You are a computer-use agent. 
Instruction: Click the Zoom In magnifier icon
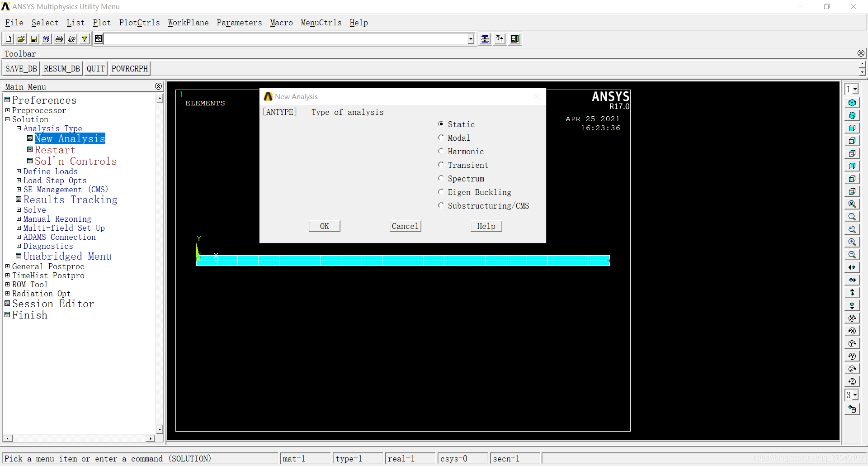(x=852, y=242)
